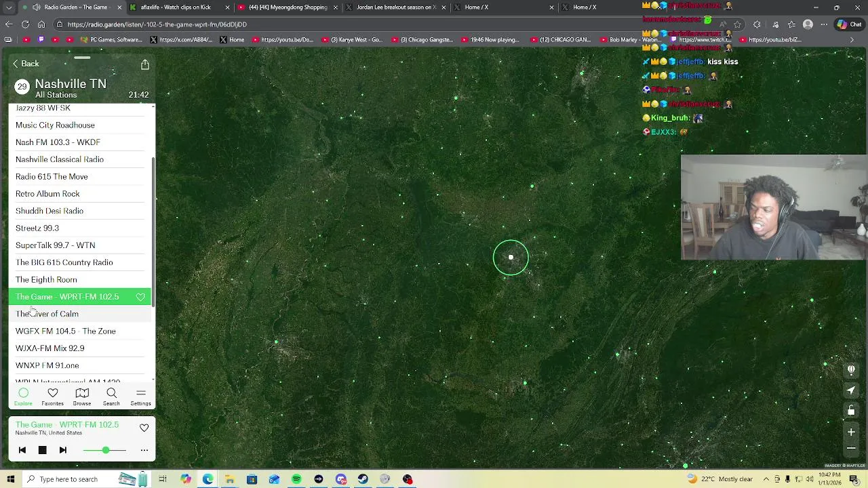Open browser extensions puzzle icon
This screenshot has height=488, width=868.
757,24
